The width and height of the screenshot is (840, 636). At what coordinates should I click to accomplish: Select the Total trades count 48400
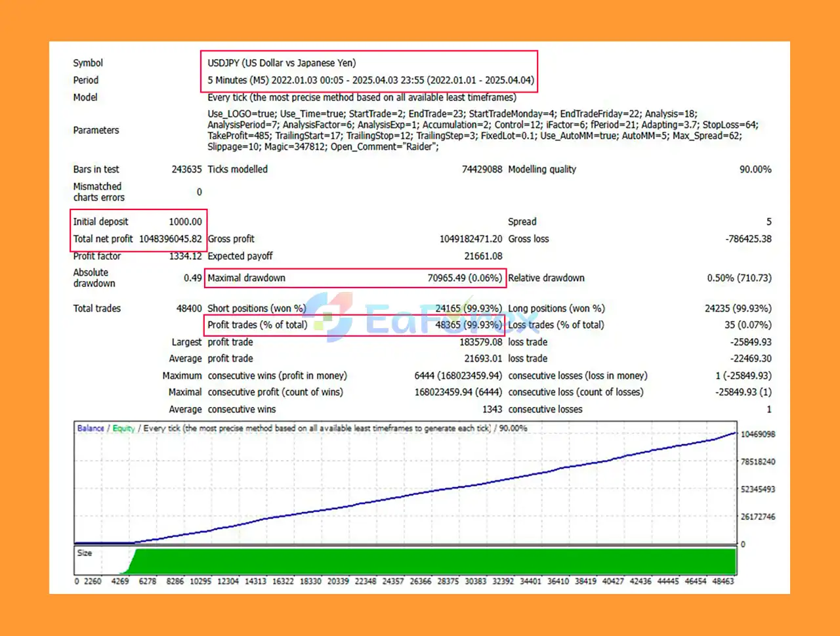pos(189,308)
